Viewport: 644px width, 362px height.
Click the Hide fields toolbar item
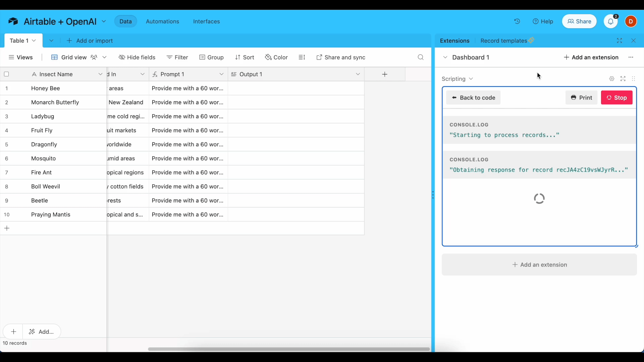coord(137,57)
